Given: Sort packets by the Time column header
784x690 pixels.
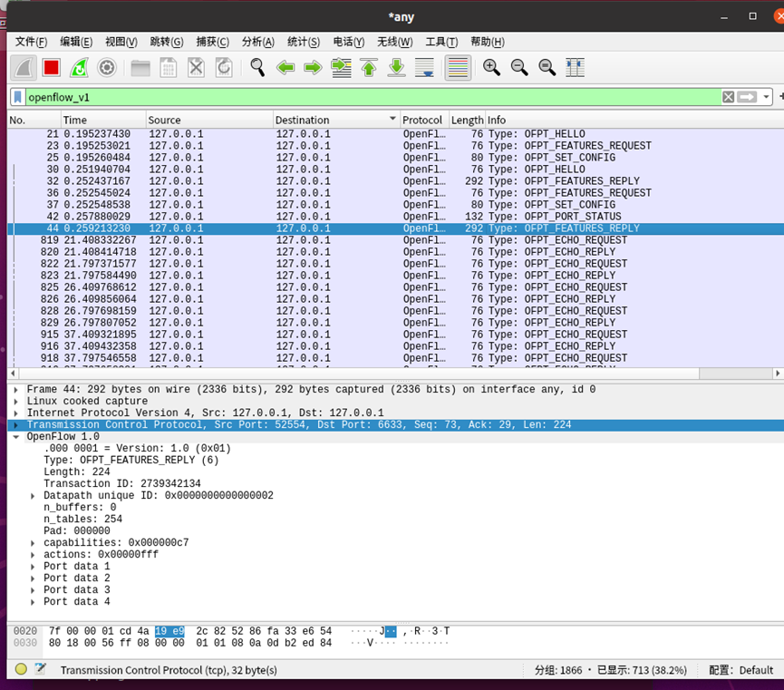Looking at the screenshot, I should (x=103, y=120).
